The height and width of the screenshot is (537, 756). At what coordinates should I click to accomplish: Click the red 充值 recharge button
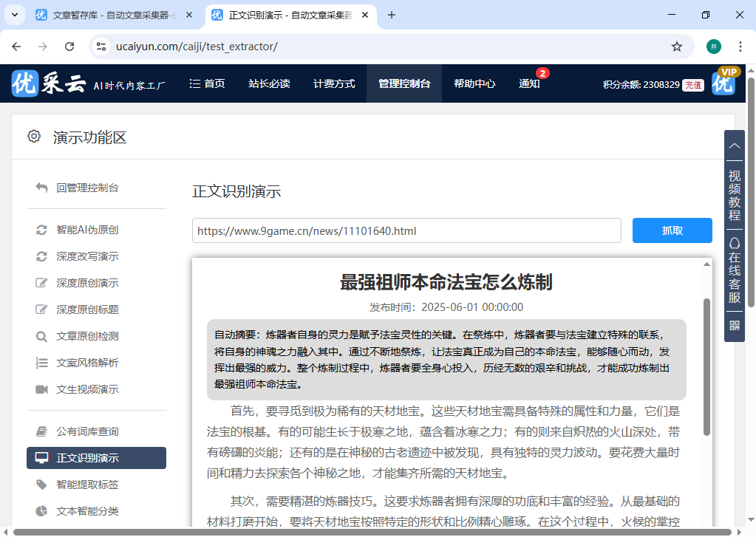point(692,85)
